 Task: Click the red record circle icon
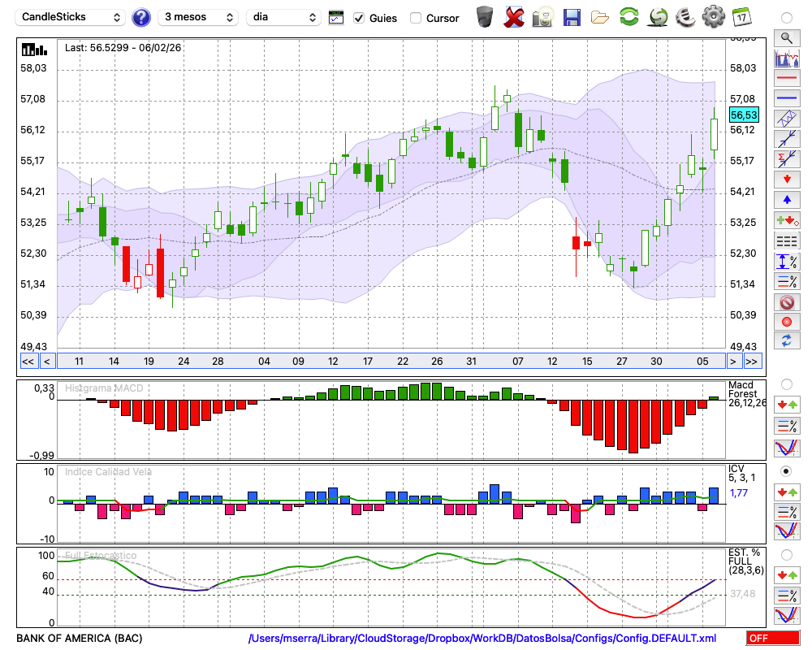click(787, 322)
